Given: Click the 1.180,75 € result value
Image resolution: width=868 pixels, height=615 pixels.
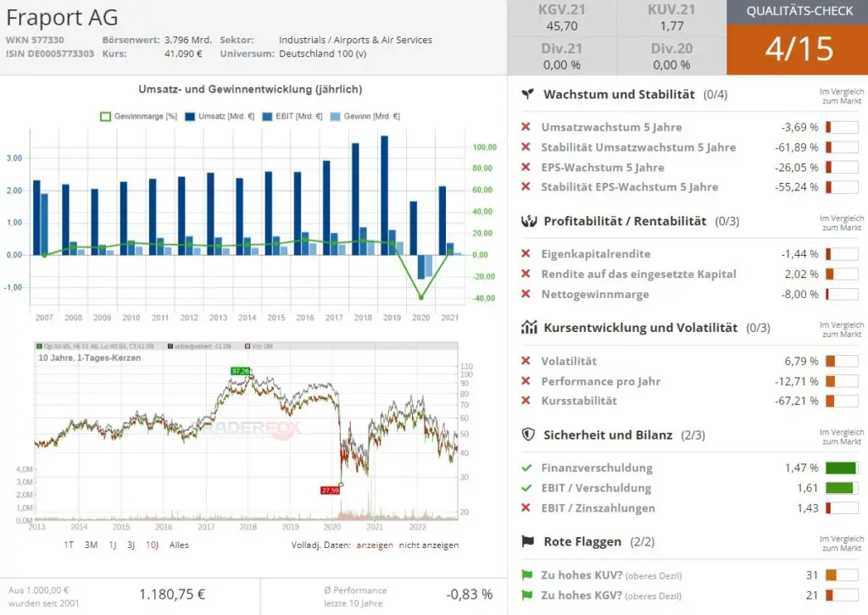Looking at the screenshot, I should [172, 594].
